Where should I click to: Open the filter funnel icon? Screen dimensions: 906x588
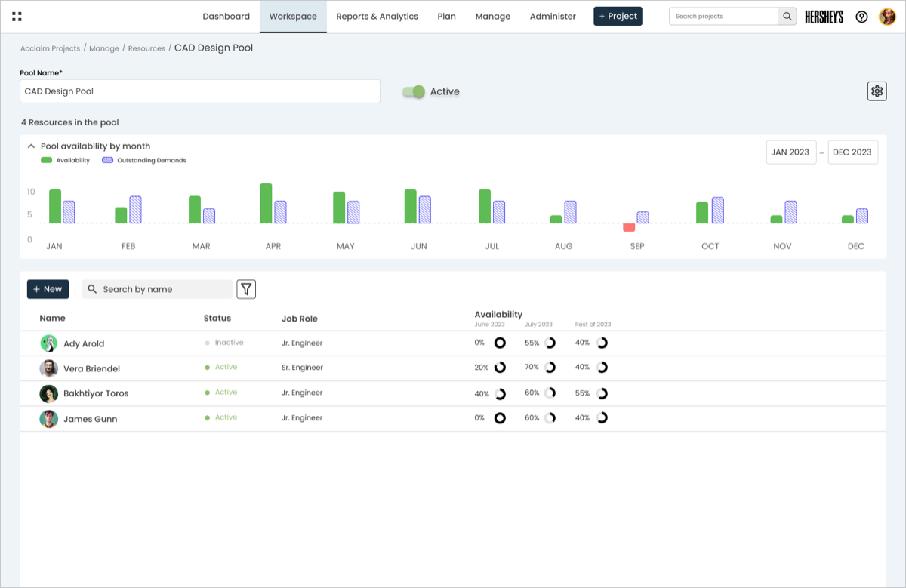click(246, 289)
